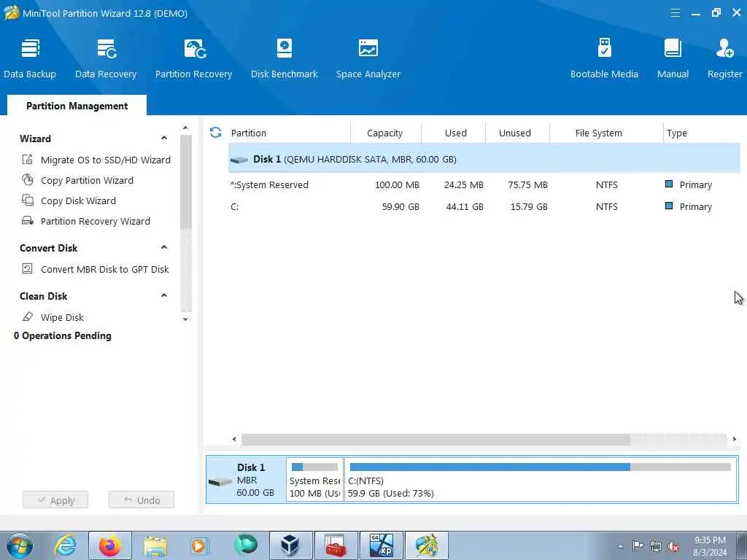Show hidden system tray icons
The height and width of the screenshot is (560, 747).
[x=620, y=547]
